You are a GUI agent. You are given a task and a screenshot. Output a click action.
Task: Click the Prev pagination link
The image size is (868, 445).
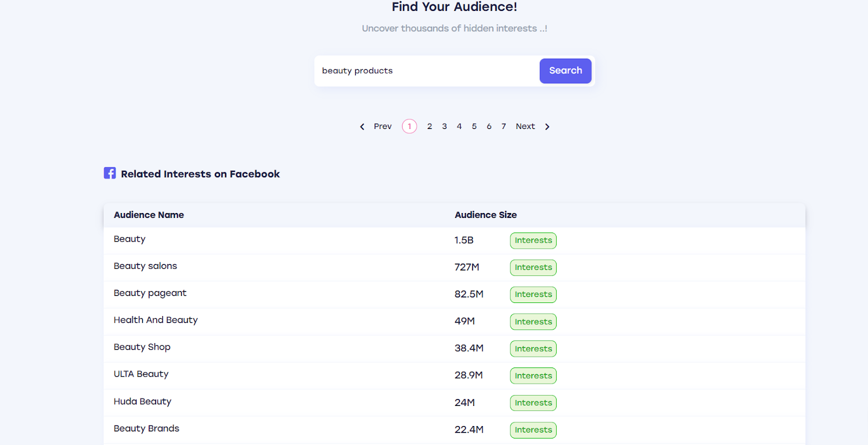point(382,126)
